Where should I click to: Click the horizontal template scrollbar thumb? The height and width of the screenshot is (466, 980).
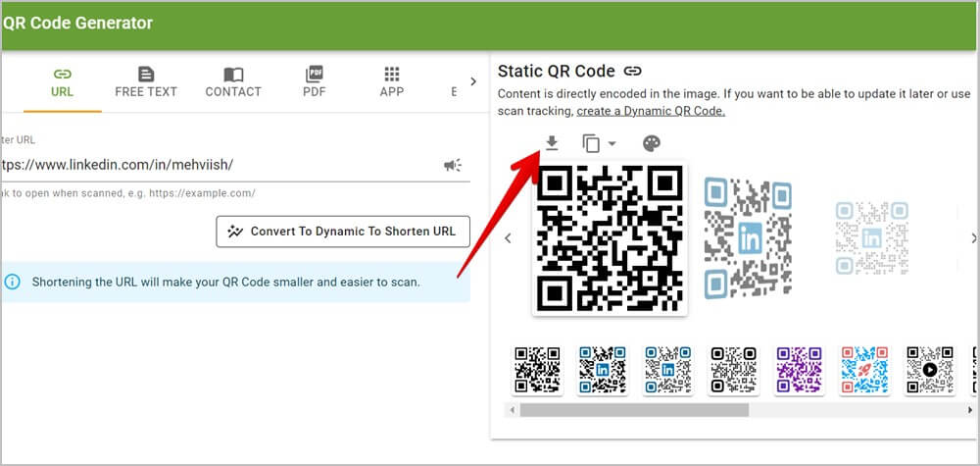tap(634, 410)
